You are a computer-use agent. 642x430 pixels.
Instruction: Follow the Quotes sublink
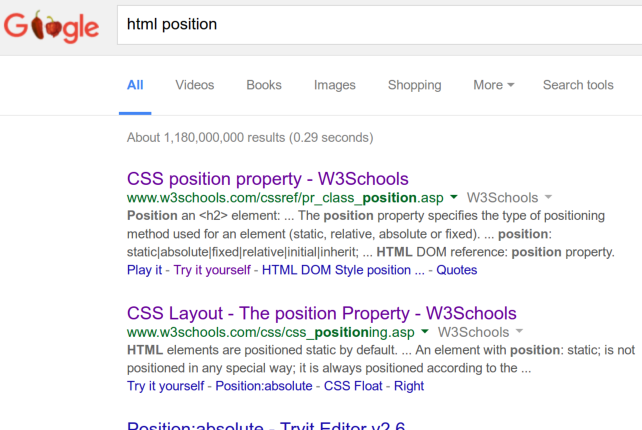coord(457,270)
